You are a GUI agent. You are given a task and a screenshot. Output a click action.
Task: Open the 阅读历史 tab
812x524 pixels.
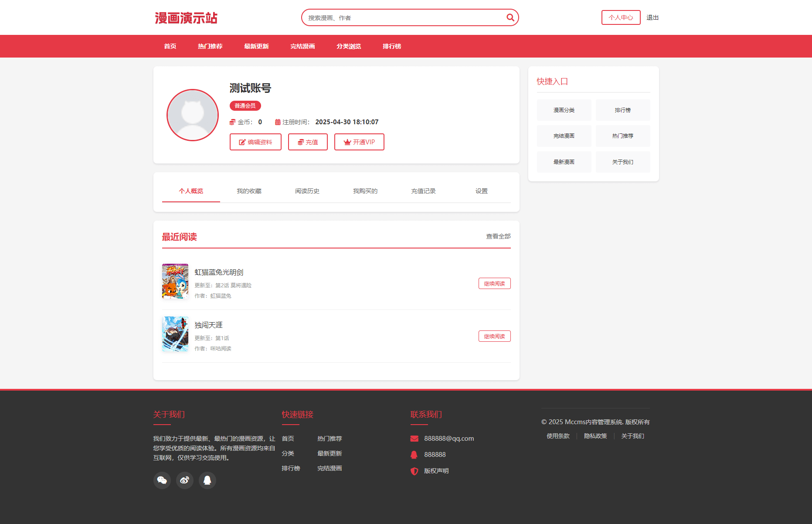(307, 191)
